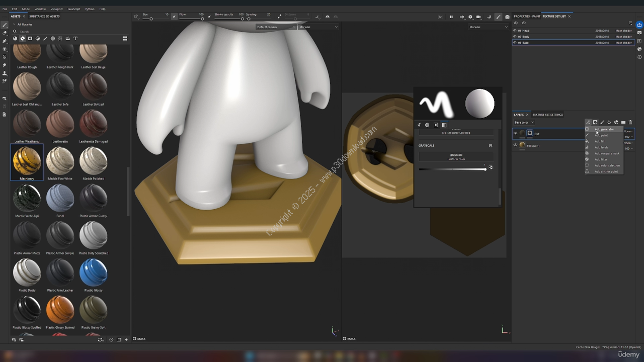Viewport: 644px width, 362px height.
Task: Hide the Dirt layer
Action: 515,133
